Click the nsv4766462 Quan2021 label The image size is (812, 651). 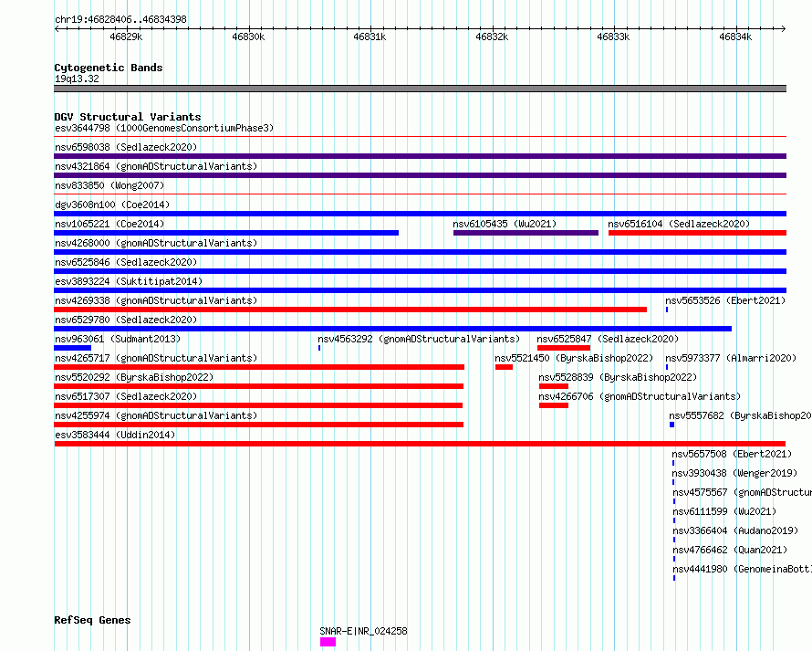click(730, 550)
